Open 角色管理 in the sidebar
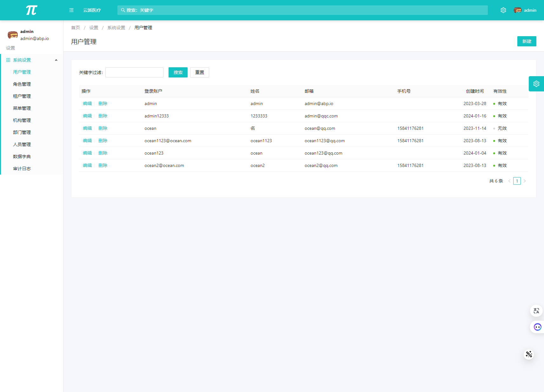This screenshot has height=392, width=544. coord(22,84)
